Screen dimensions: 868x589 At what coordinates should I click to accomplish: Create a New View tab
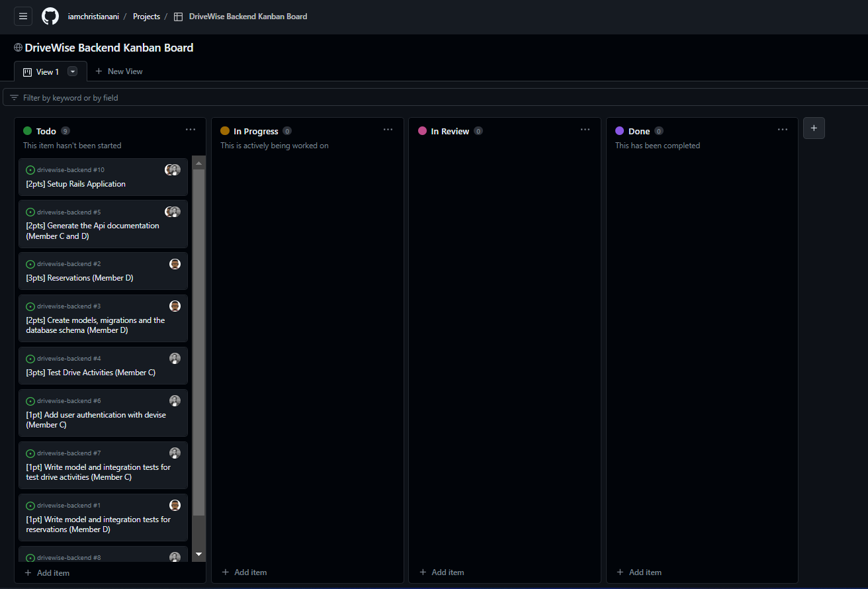point(119,71)
